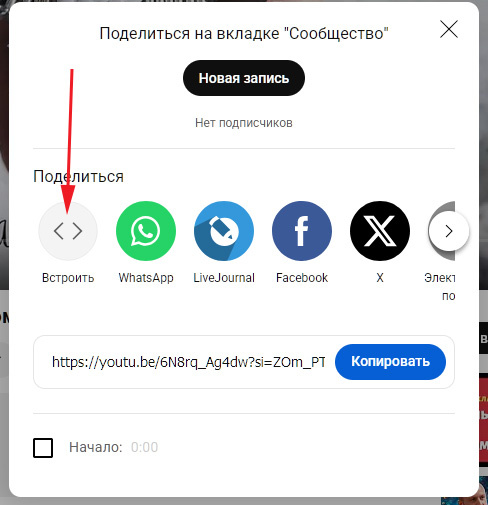The width and height of the screenshot is (488, 505).
Task: Select the Facebook share icon
Action: (x=302, y=231)
